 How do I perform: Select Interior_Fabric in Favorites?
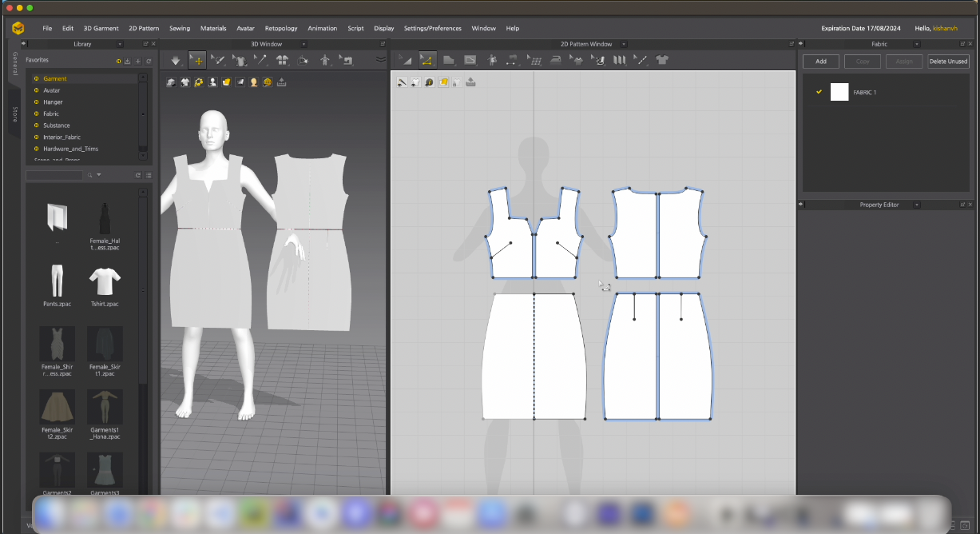pyautogui.click(x=62, y=137)
